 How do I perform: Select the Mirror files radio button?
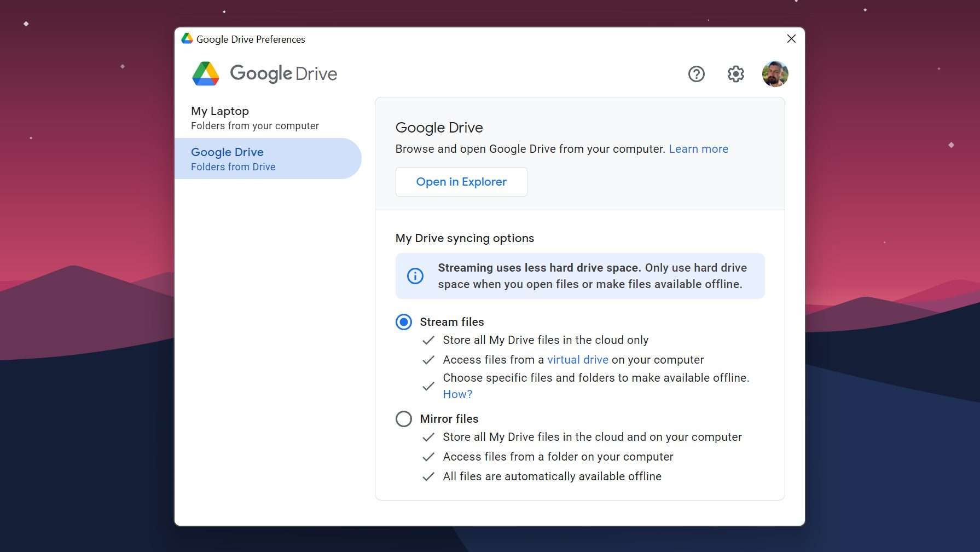(x=404, y=419)
